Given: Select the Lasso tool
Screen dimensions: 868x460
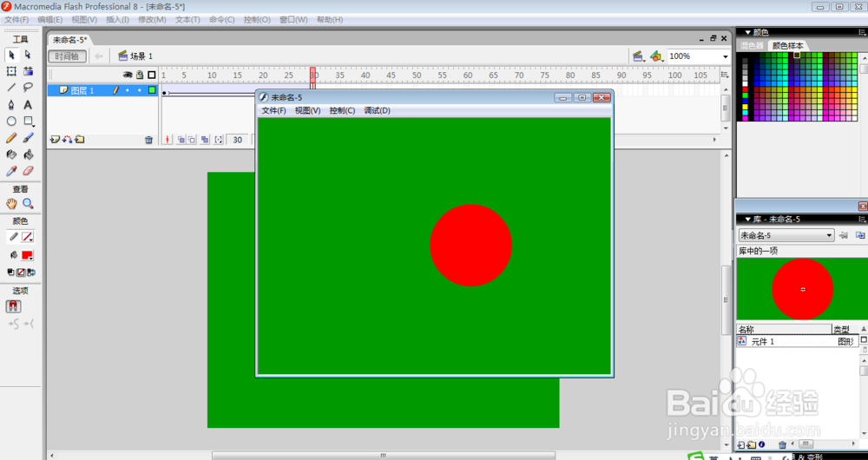Looking at the screenshot, I should pyautogui.click(x=28, y=88).
